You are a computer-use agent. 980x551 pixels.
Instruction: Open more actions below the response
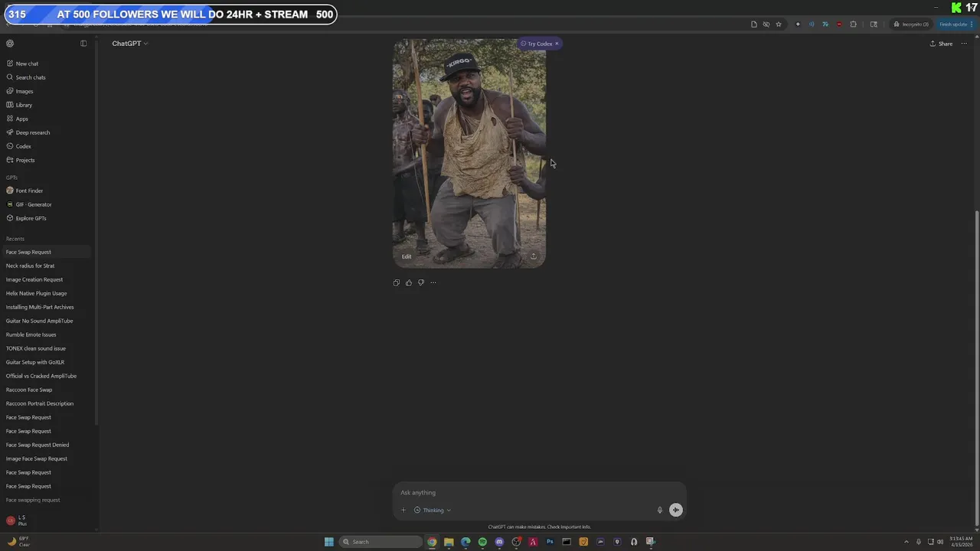(x=433, y=282)
